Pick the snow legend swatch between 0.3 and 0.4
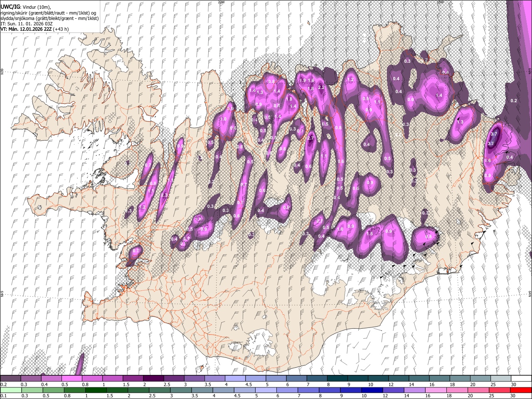532x399 pixels. click(x=31, y=379)
